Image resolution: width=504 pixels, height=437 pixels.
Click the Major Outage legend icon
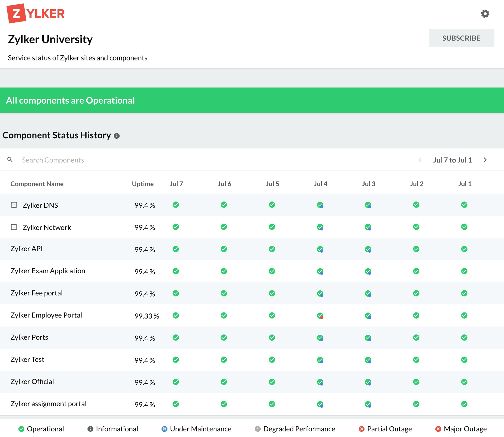point(438,429)
